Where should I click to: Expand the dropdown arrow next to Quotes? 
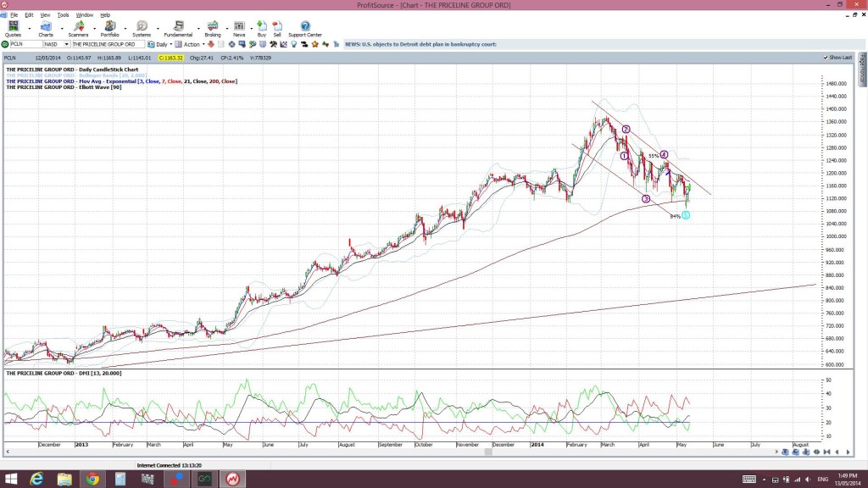pos(30,28)
